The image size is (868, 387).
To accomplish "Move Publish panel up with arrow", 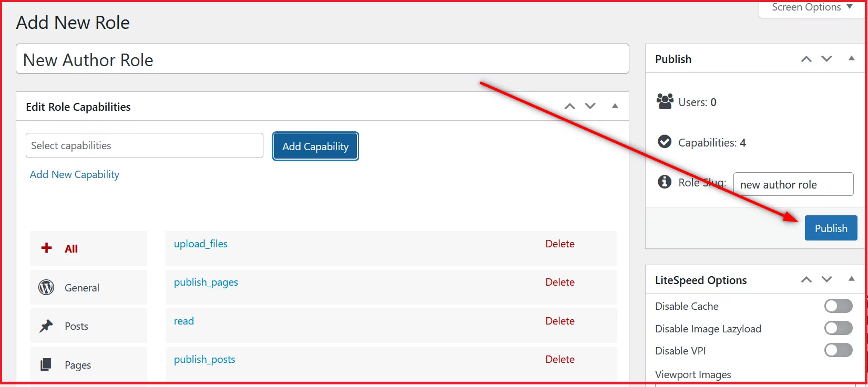I will click(x=806, y=59).
